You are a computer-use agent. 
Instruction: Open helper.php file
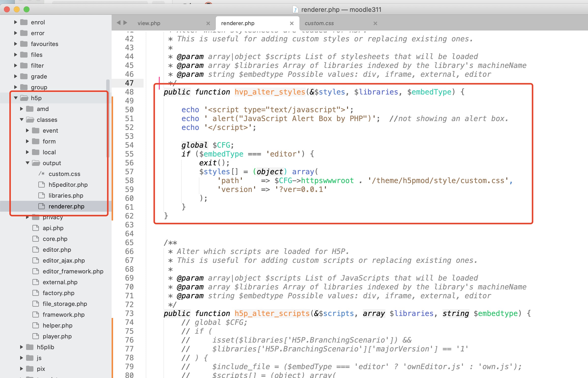pyautogui.click(x=58, y=326)
